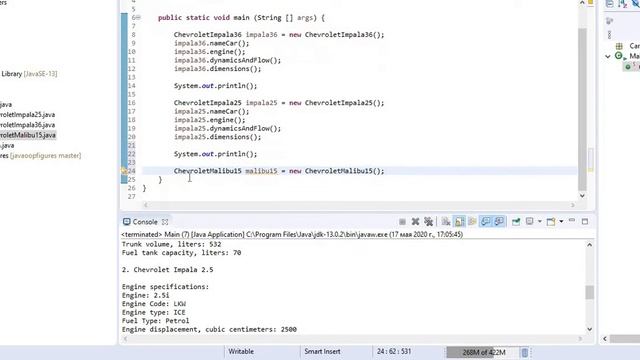Click the console scrollbar down arrow

[x=589, y=329]
